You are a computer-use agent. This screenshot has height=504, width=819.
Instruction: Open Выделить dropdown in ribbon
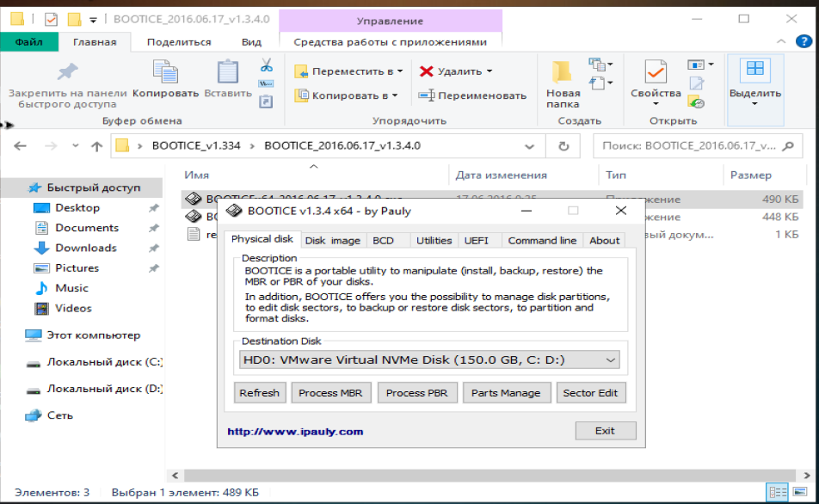tap(754, 104)
